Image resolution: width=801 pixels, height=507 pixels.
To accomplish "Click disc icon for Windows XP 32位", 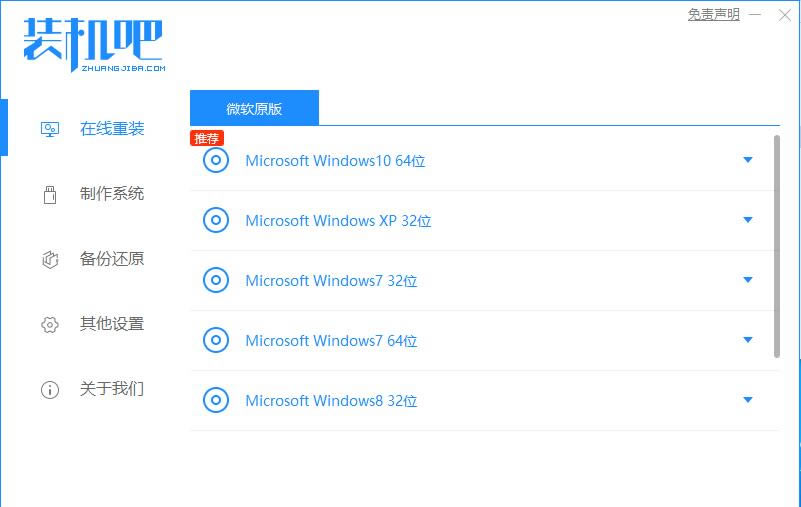I will (216, 220).
